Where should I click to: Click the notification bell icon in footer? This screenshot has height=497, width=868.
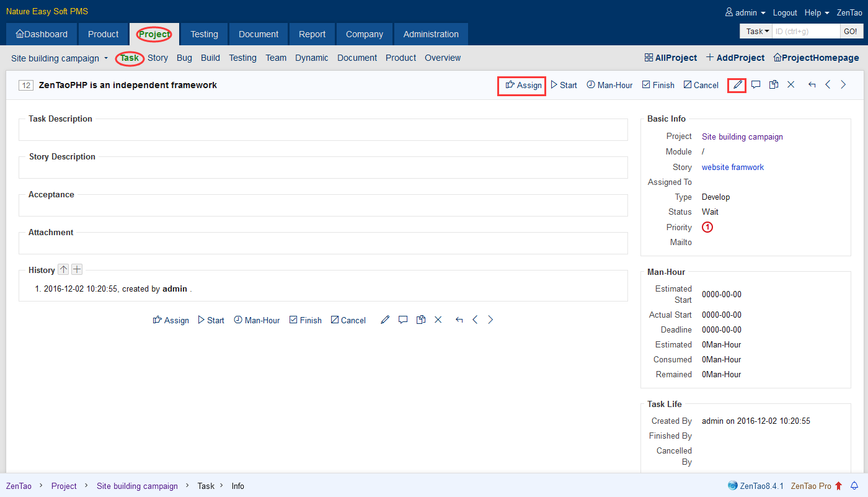[x=854, y=486]
